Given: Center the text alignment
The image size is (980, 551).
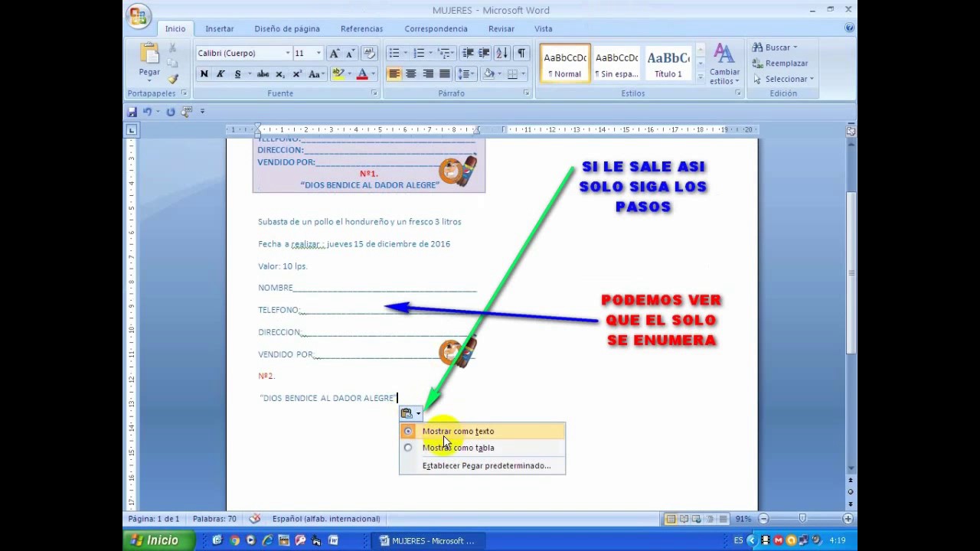Looking at the screenshot, I should pos(411,74).
